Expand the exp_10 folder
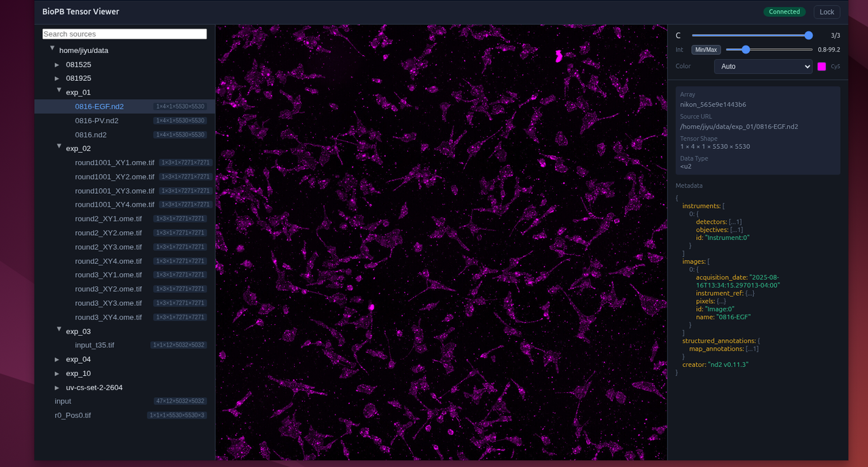The width and height of the screenshot is (868, 467). (57, 374)
